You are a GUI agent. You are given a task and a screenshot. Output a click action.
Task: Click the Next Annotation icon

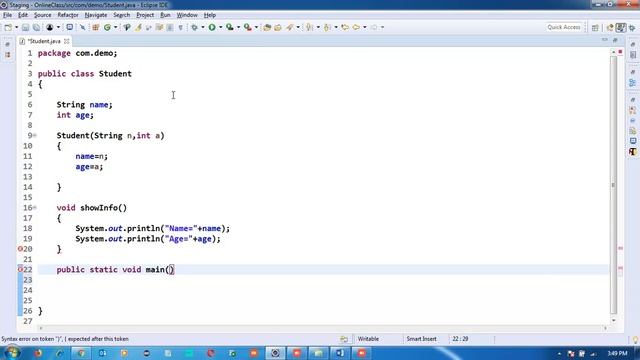[x=310, y=27]
